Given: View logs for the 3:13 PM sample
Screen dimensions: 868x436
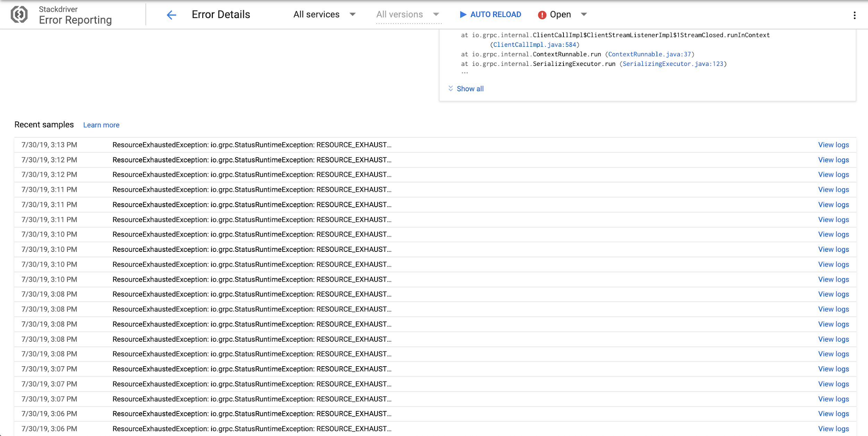Looking at the screenshot, I should (833, 145).
